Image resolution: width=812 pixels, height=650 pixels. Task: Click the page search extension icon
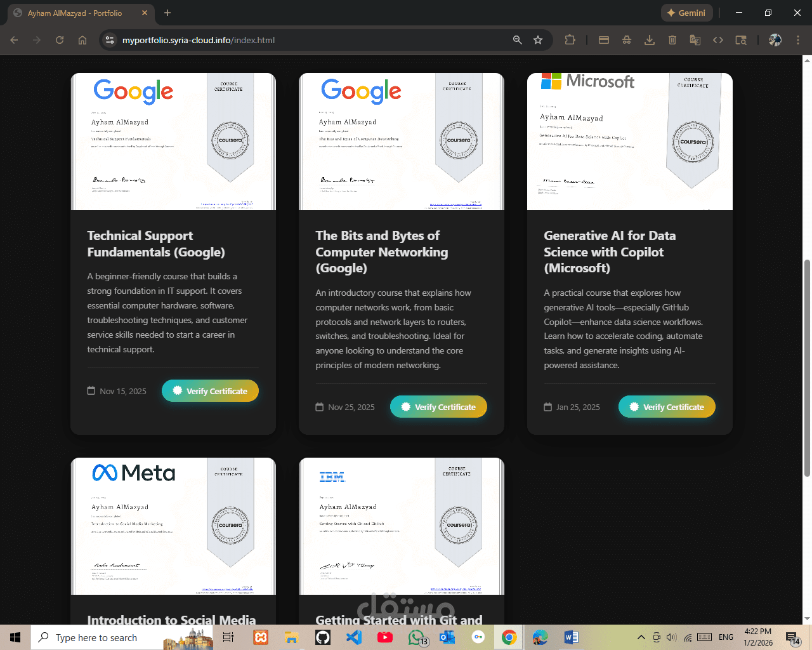[741, 40]
